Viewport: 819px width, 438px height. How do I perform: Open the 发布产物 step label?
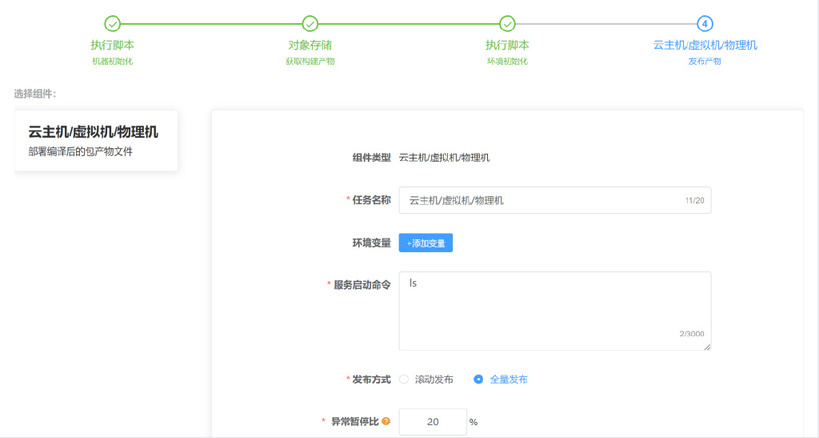pos(705,61)
